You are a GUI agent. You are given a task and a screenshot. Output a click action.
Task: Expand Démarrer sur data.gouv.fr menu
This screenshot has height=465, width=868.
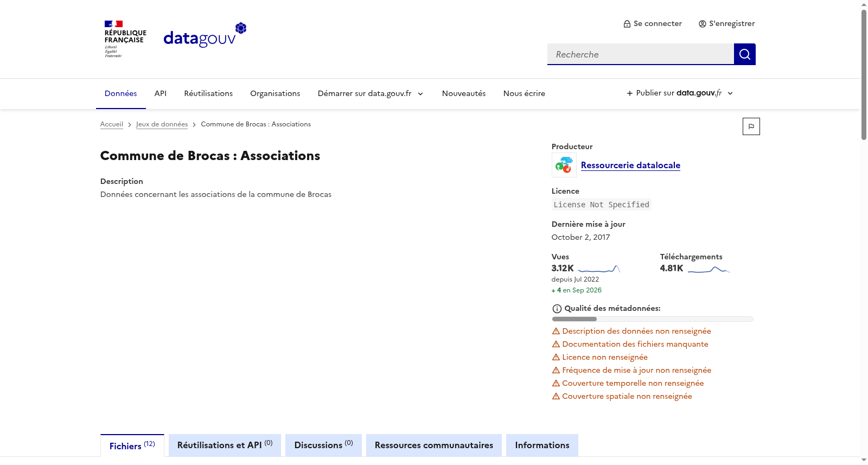371,93
